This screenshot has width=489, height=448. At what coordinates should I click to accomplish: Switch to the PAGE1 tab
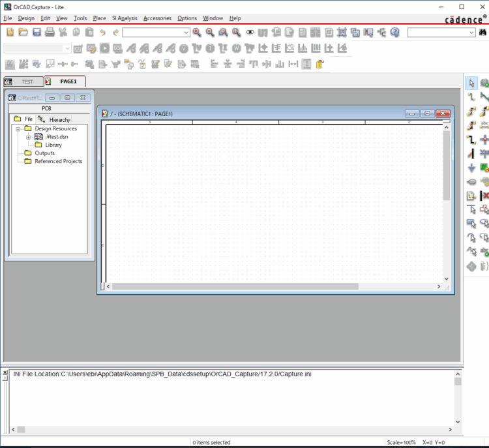[65, 82]
